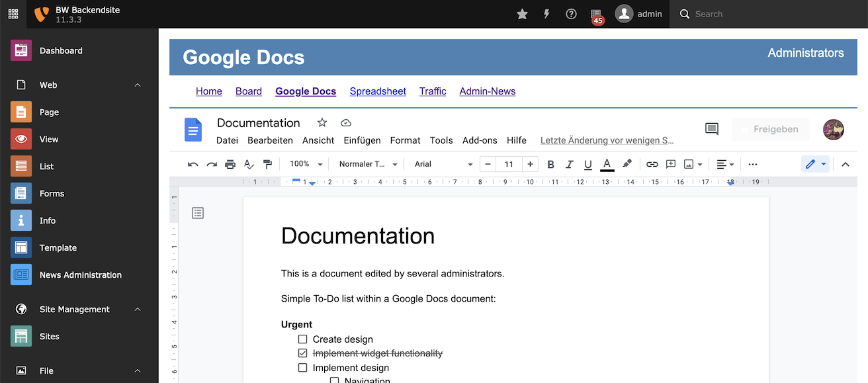Toggle Italic formatting

click(x=569, y=164)
